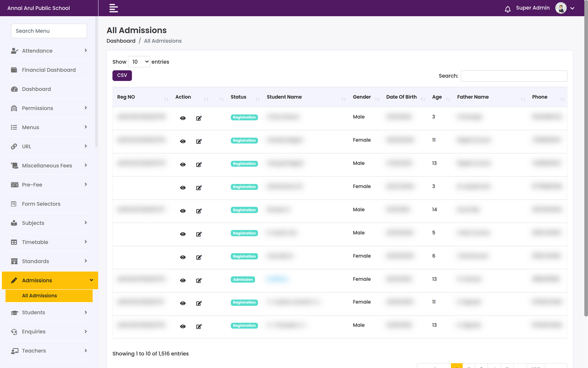Click the Subjects sidebar icon
Image resolution: width=588 pixels, height=368 pixels.
click(x=14, y=223)
